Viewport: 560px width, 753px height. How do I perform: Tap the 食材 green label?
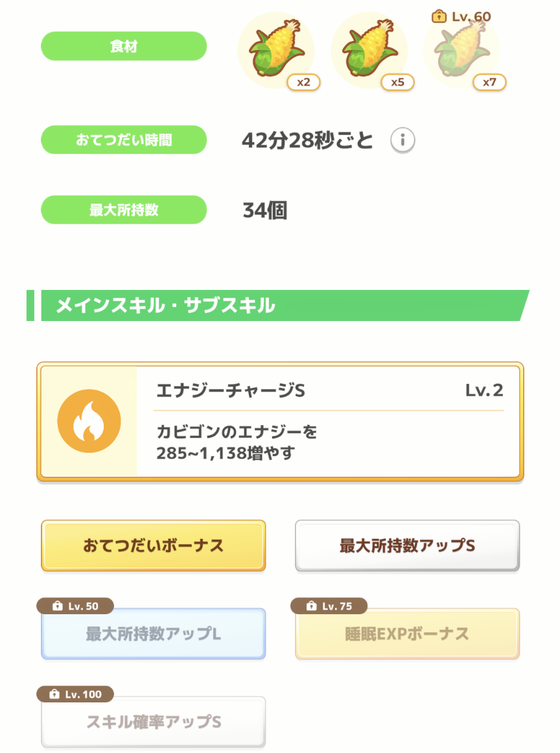coord(124,46)
